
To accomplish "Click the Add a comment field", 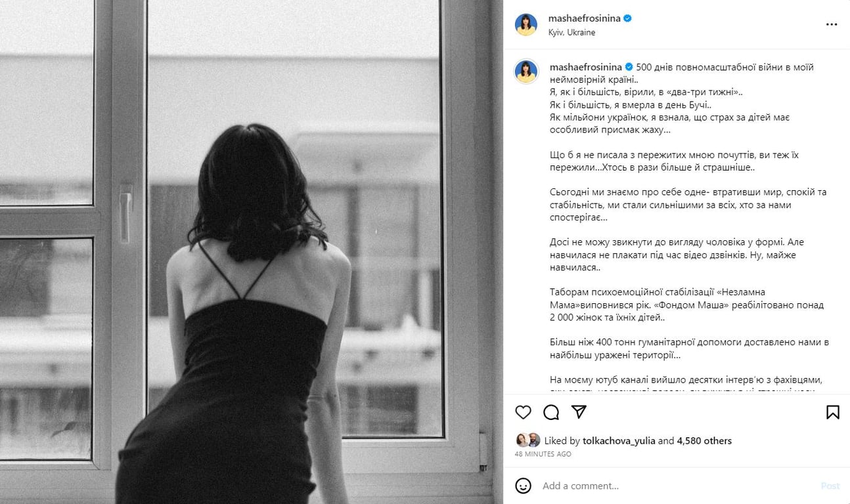I will [x=677, y=486].
